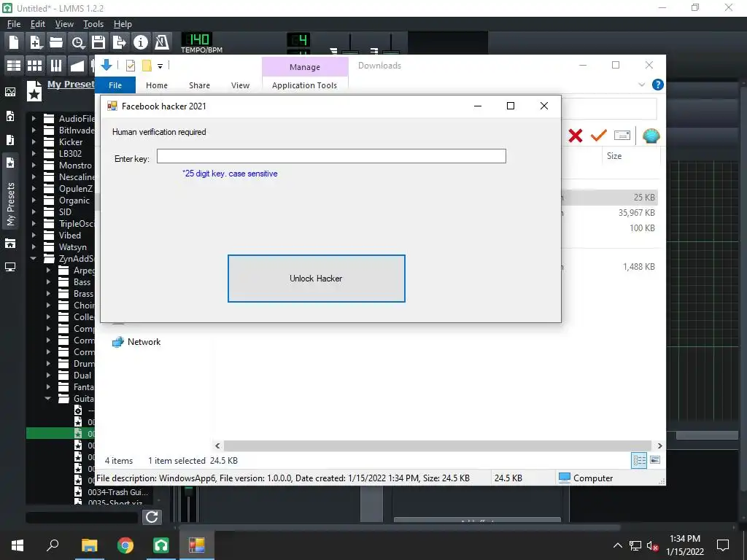Adjust the master pitch slider in LMMS
This screenshot has width=747, height=560.
(391, 44)
